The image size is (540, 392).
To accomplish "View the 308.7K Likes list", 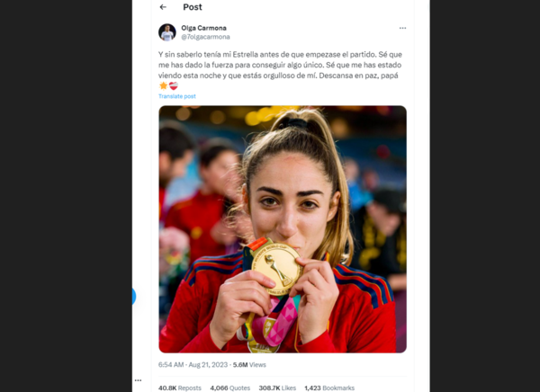I will point(277,388).
